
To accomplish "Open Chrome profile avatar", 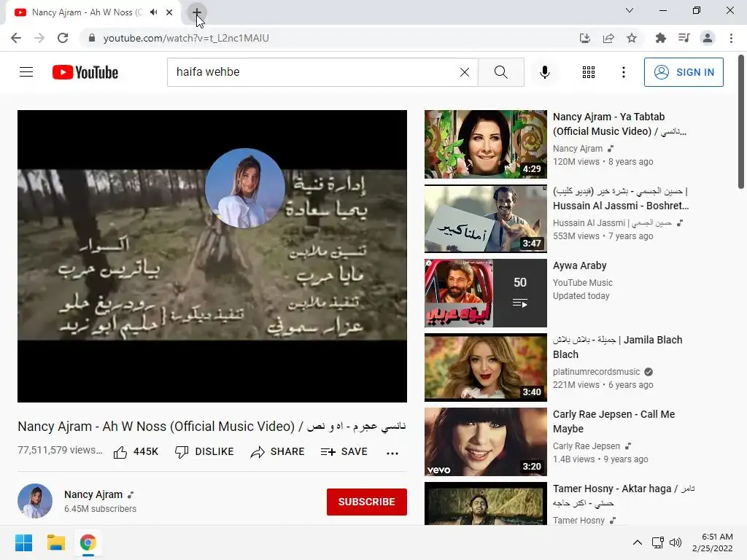I will tap(708, 38).
